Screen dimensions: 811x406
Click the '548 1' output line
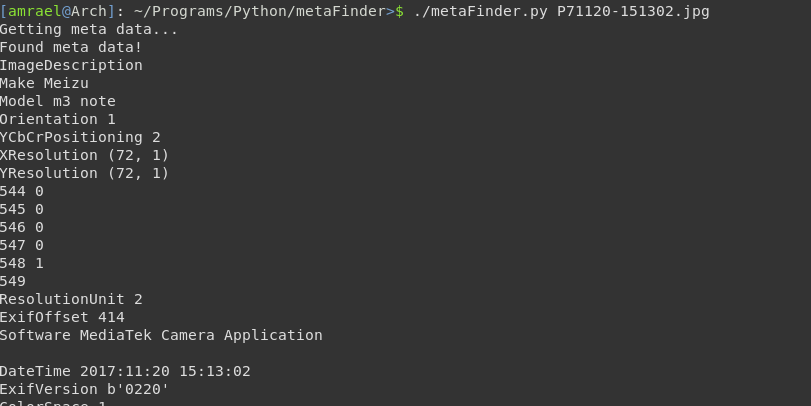coord(22,263)
